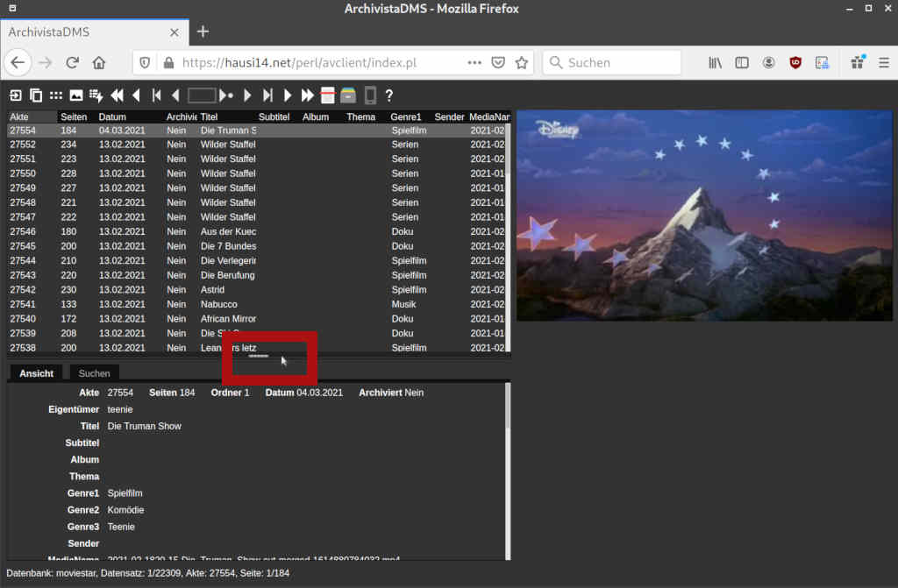Image resolution: width=898 pixels, height=588 pixels.
Task: Click the document with red line icon
Action: point(328,96)
